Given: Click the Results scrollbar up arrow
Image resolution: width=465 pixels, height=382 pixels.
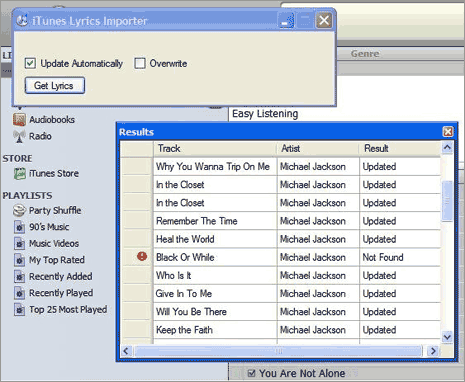Looking at the screenshot, I should click(x=447, y=147).
